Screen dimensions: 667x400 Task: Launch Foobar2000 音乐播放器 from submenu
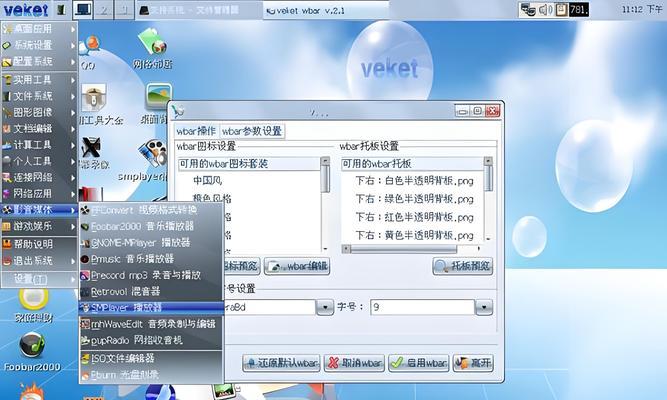[151, 226]
